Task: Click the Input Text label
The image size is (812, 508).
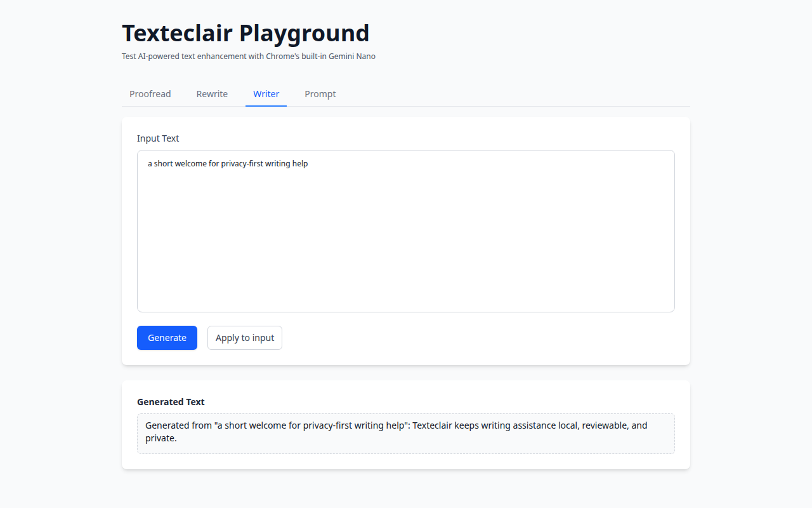Action: pos(158,138)
